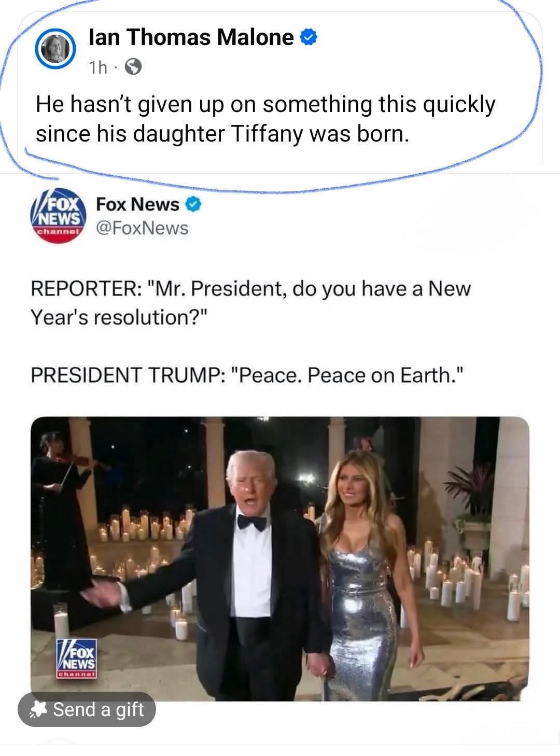Click the man's black bow tie

click(253, 521)
